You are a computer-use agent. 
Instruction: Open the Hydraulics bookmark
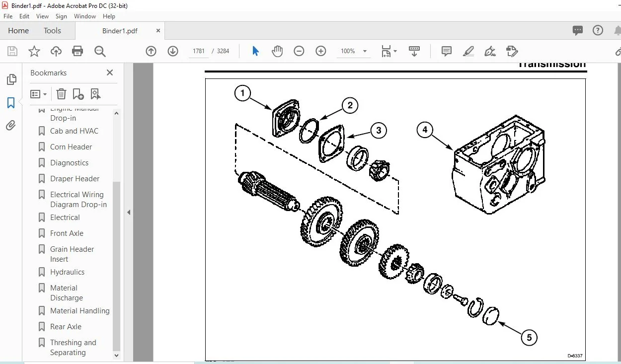tap(67, 272)
